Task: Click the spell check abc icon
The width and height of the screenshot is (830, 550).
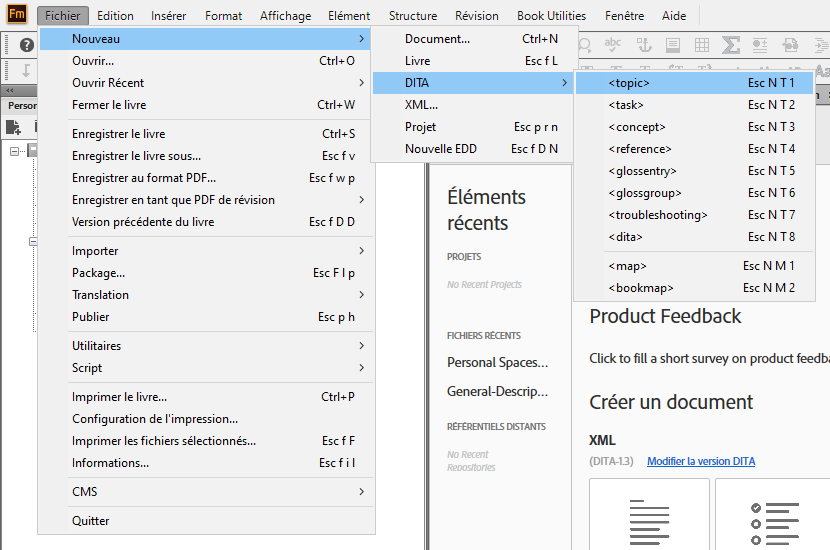Action: tap(613, 45)
